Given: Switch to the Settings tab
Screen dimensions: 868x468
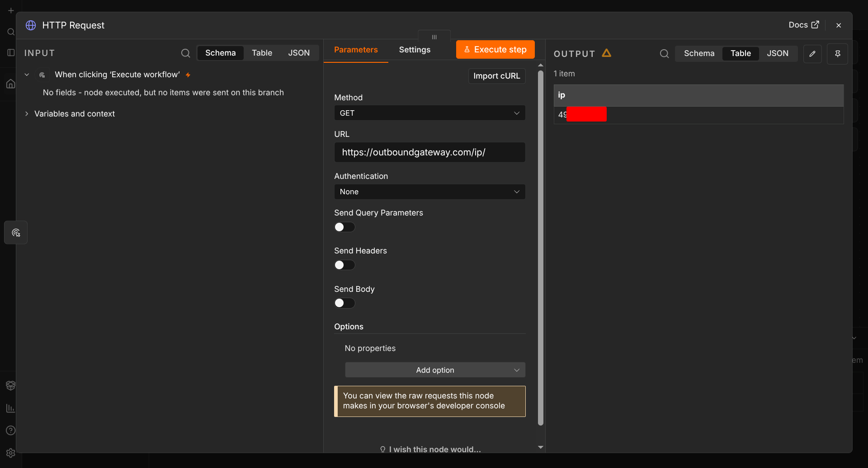Looking at the screenshot, I should pos(415,50).
